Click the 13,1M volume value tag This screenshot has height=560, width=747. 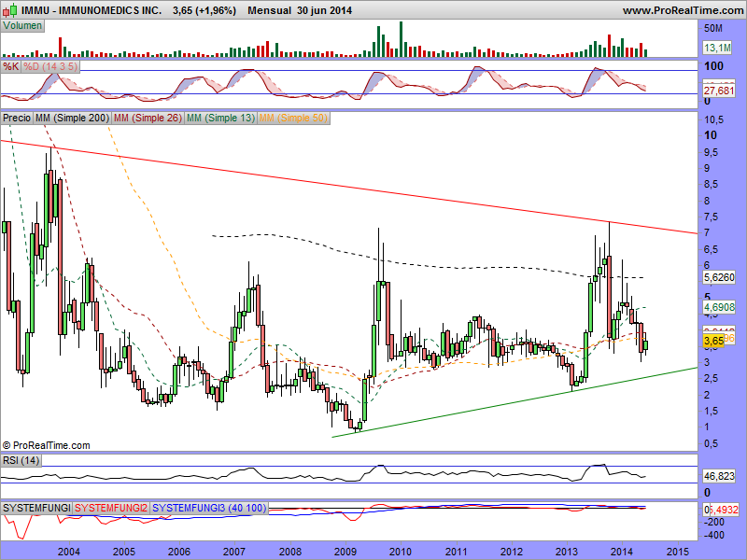[717, 48]
